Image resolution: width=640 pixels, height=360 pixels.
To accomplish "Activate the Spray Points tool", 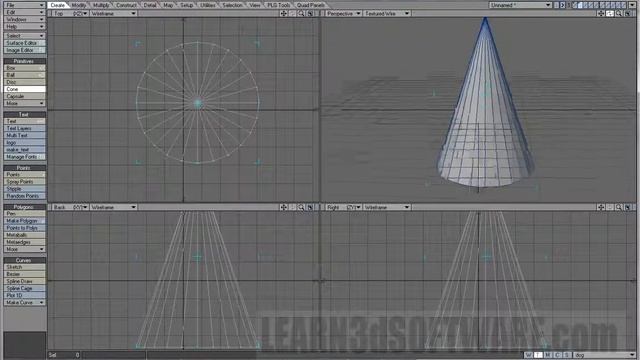I will click(x=24, y=182).
